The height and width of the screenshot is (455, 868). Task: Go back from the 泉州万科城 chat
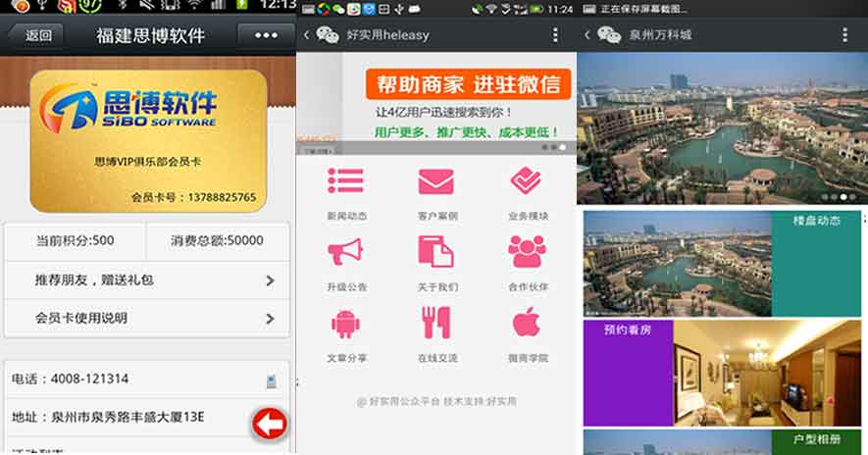[587, 35]
